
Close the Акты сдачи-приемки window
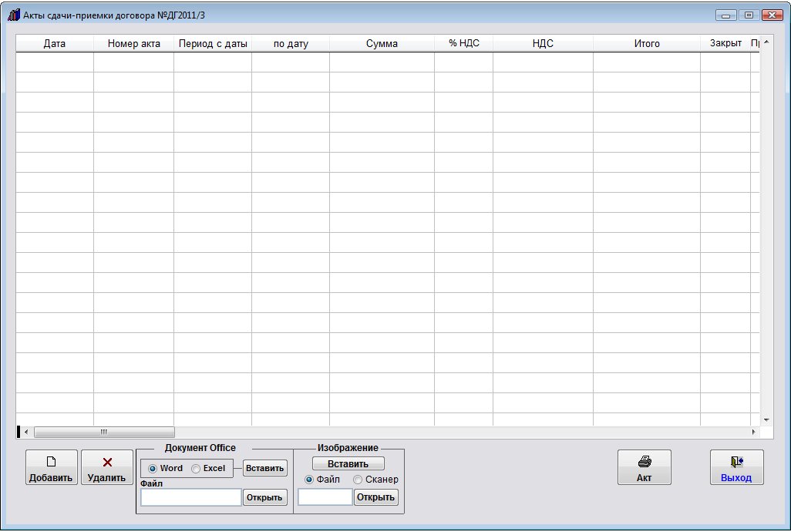[x=772, y=15]
